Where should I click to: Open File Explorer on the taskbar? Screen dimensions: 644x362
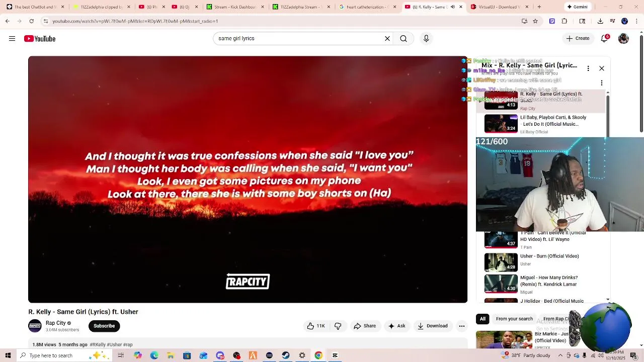tap(171, 355)
